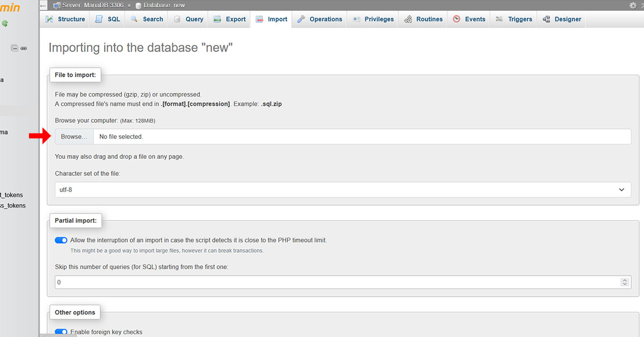
Task: Click the green reload navigation icon
Action: coord(5,24)
